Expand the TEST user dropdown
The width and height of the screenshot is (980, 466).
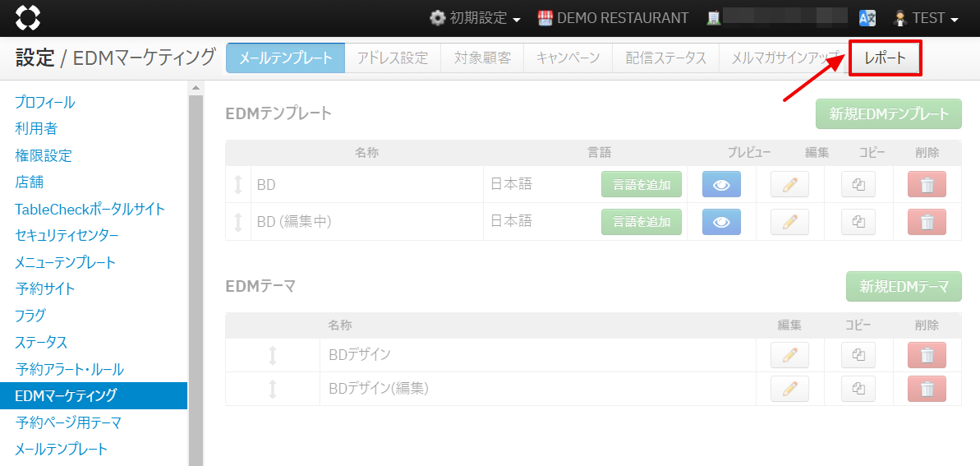[926, 18]
